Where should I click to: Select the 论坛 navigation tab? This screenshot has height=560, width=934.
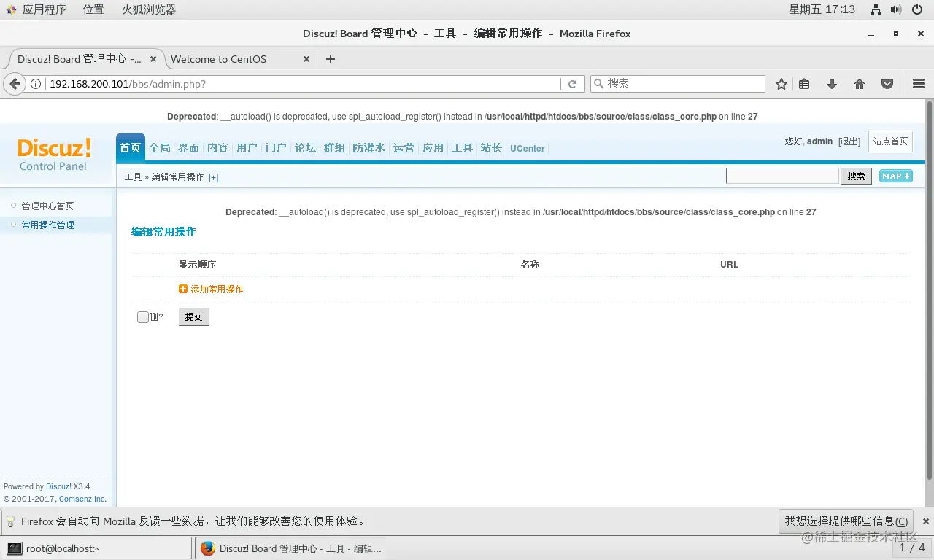coord(305,148)
